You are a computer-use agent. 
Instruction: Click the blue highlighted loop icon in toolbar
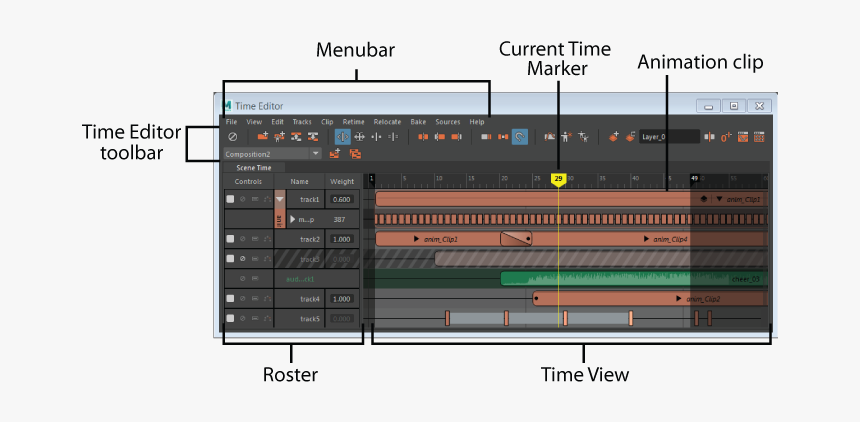click(x=519, y=136)
